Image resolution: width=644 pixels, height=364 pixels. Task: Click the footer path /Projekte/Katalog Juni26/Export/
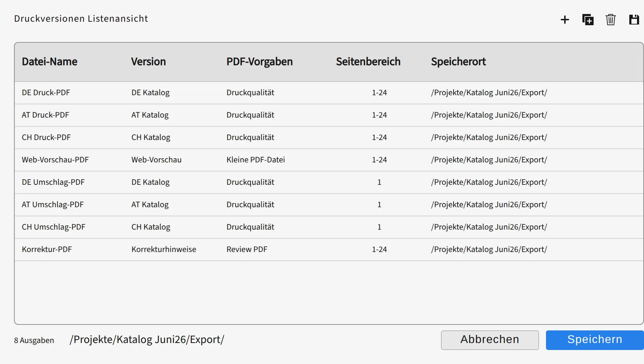coord(147,339)
